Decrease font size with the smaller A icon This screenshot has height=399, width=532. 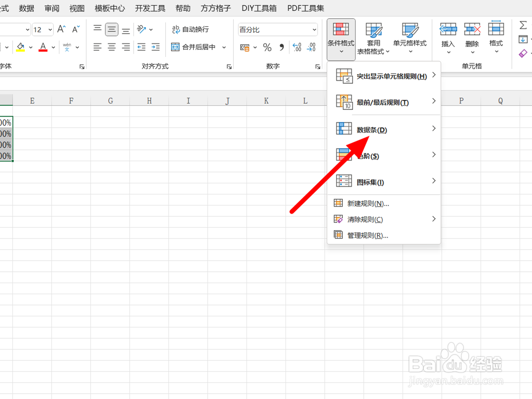pos(76,29)
